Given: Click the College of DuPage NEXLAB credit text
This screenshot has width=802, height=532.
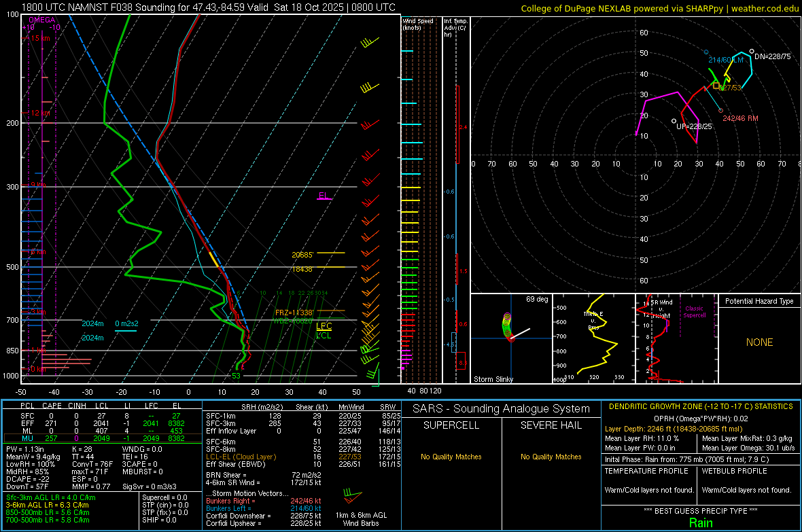Looking at the screenshot, I should click(660, 8).
